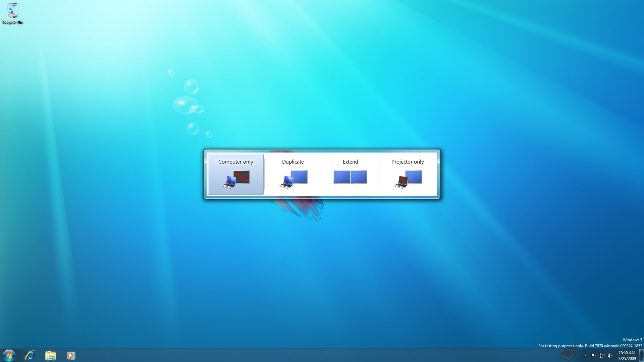Select the Computer only display mode
The height and width of the screenshot is (362, 644).
coord(236,174)
